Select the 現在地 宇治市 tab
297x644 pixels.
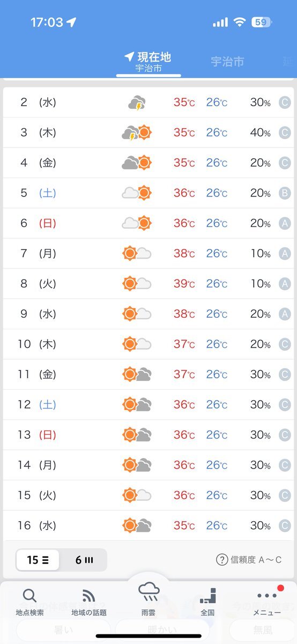coord(148,63)
